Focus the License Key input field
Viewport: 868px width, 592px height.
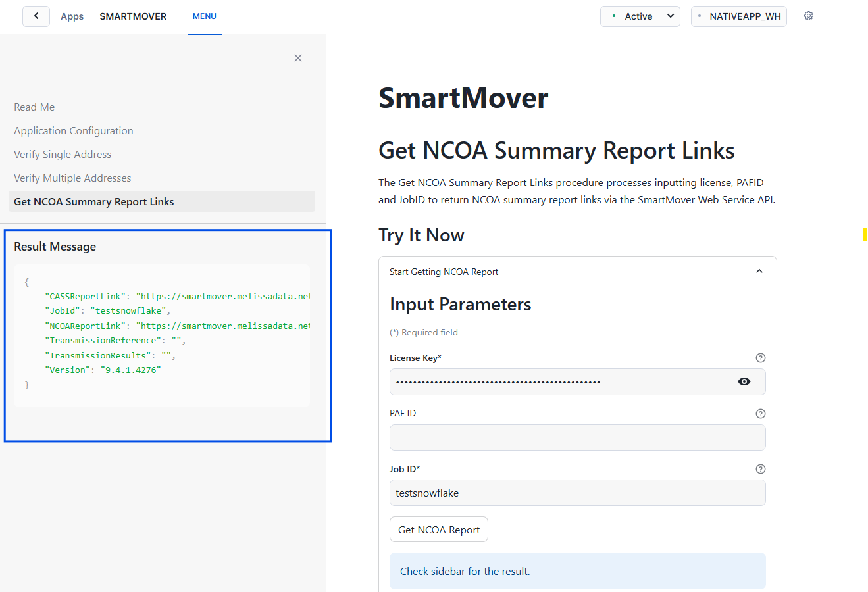point(578,382)
